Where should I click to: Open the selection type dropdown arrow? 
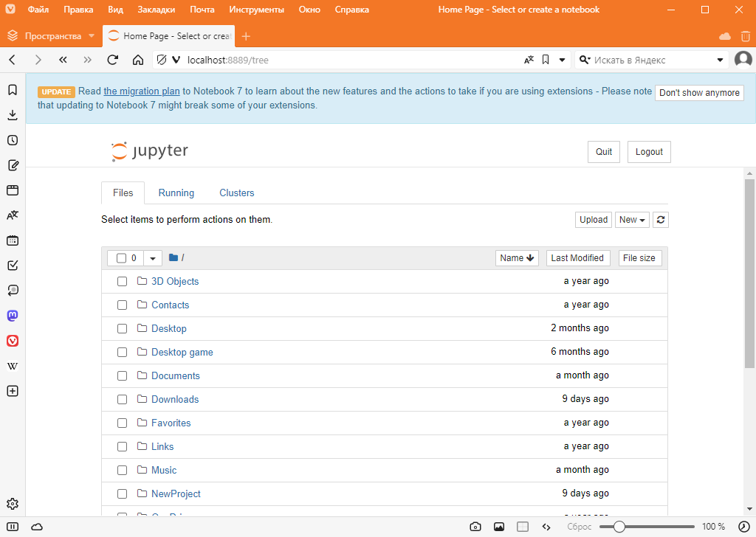click(153, 258)
